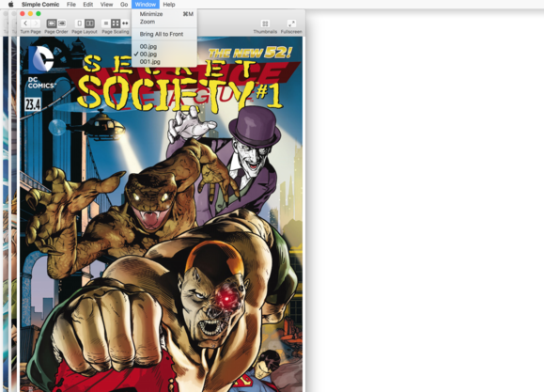544x392 pixels.
Task: Open the Help menu
Action: pyautogui.click(x=169, y=4)
